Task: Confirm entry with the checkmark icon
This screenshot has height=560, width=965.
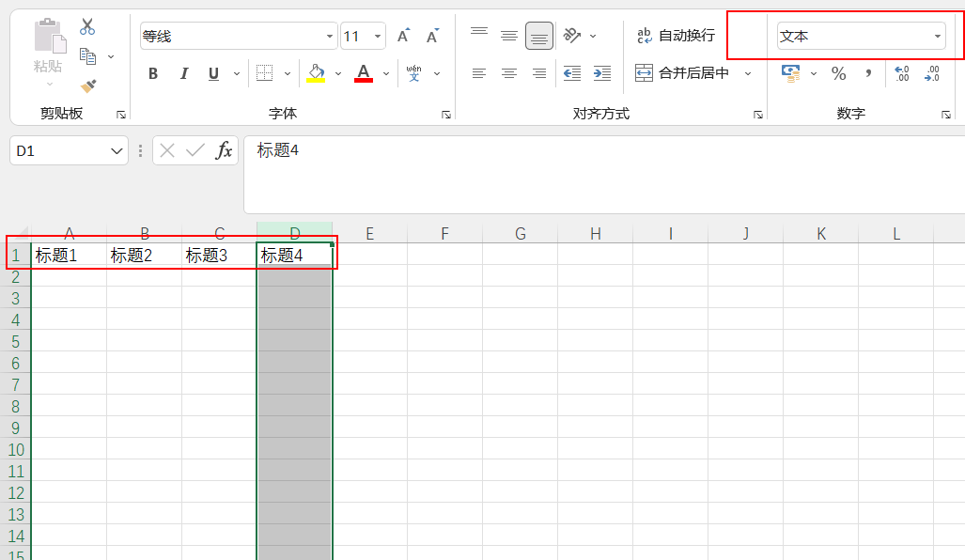Action: [195, 150]
